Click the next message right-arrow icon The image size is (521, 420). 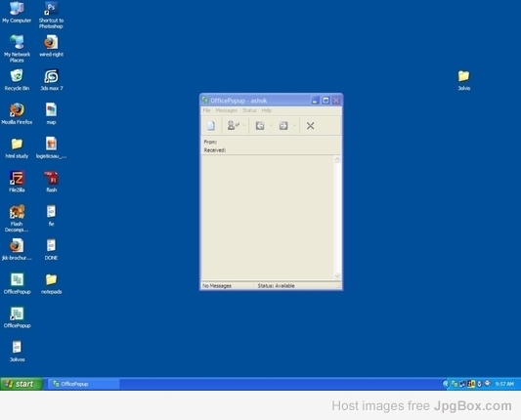(x=283, y=125)
